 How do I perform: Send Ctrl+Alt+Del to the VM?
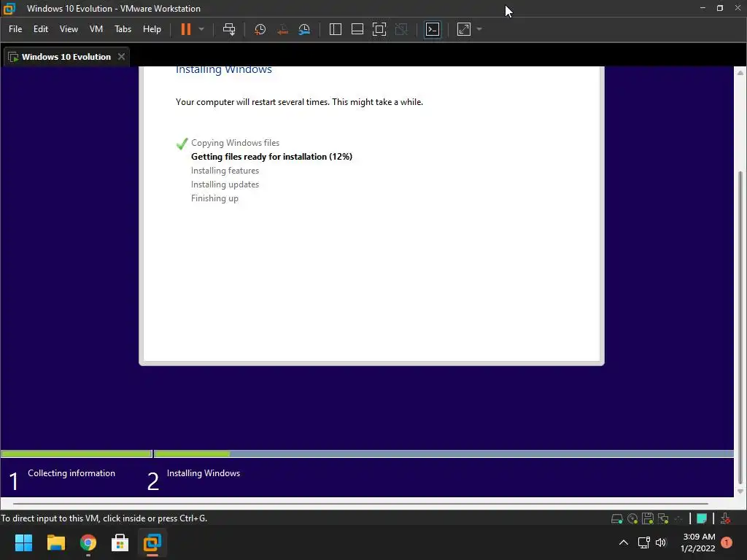(229, 29)
